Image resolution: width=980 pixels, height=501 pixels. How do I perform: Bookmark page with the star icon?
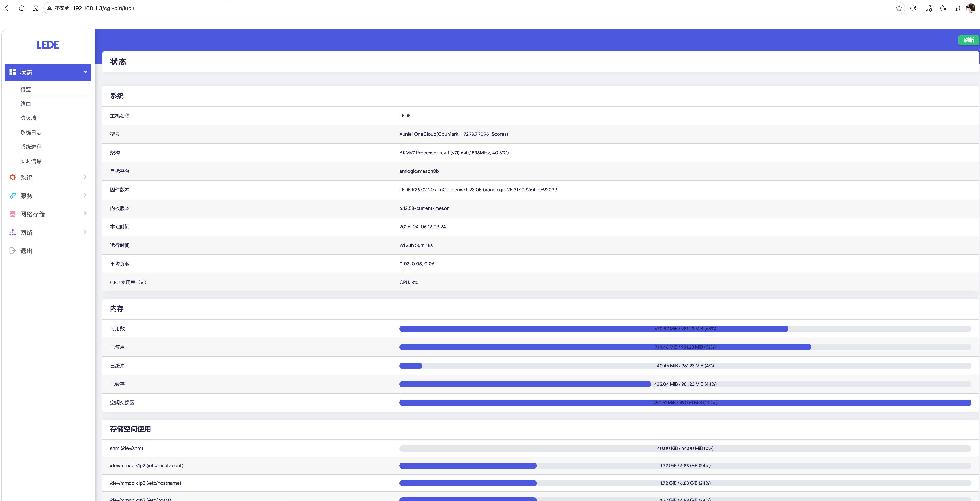click(899, 8)
